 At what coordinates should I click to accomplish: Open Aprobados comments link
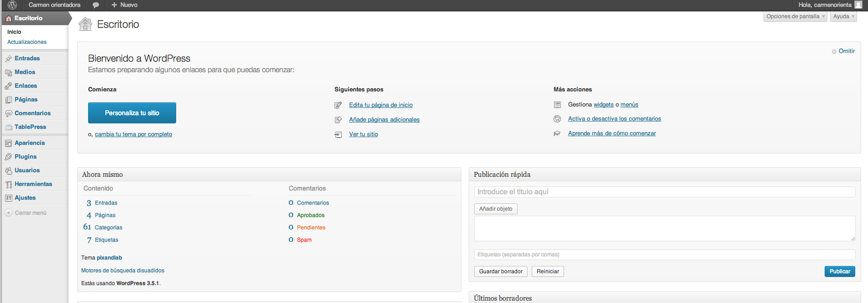311,215
